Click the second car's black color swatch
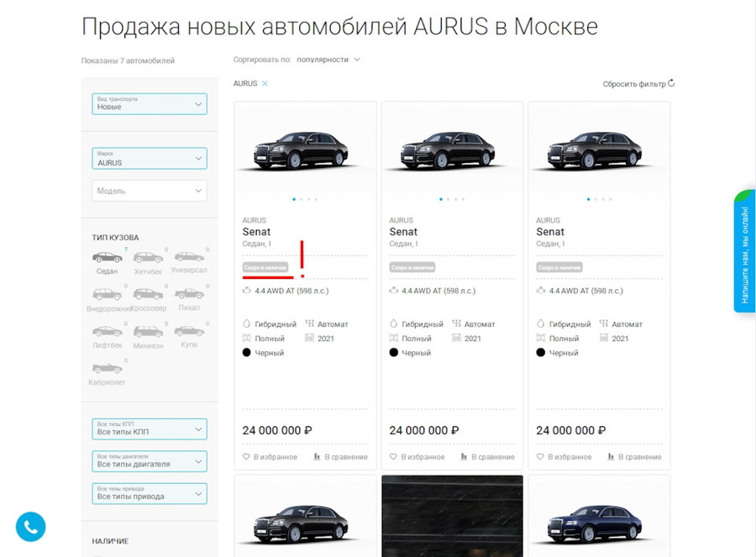The width and height of the screenshot is (756, 557). pos(393,353)
